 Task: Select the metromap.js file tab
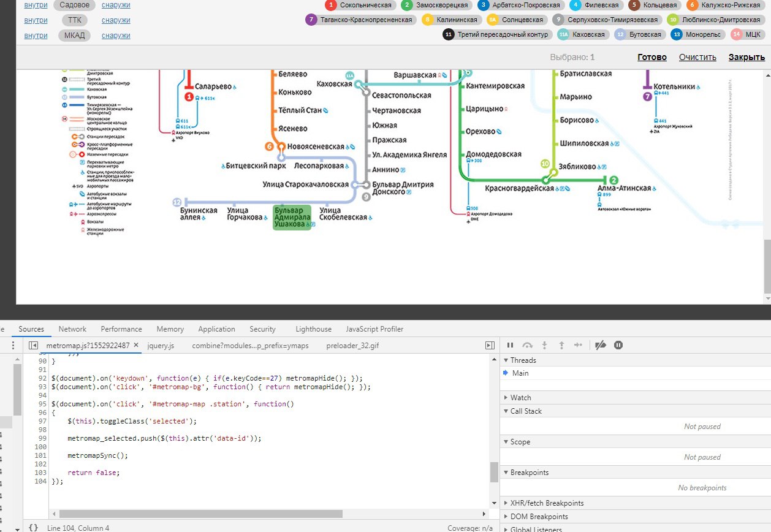click(x=88, y=346)
